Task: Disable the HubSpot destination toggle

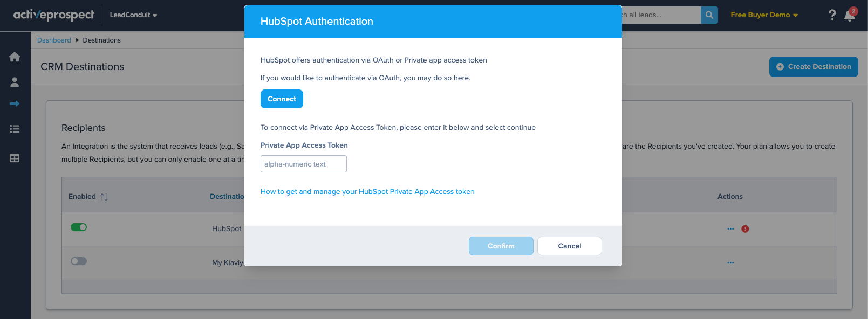Action: 79,227
